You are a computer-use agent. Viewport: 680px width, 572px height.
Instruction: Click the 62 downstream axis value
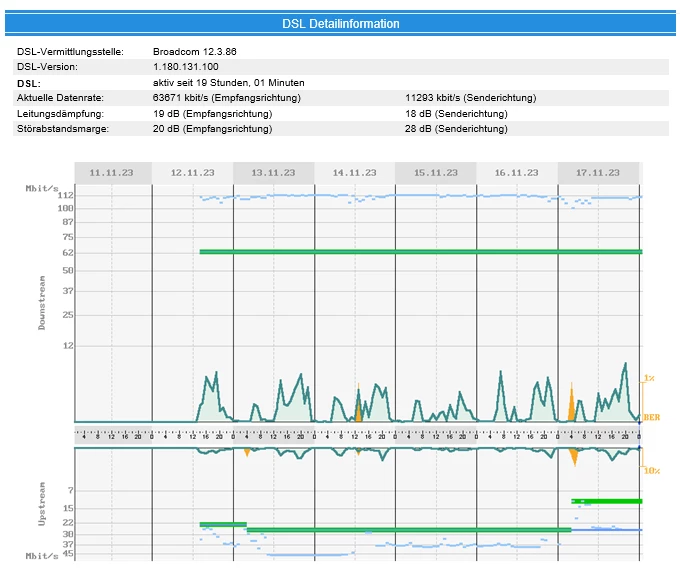point(68,253)
